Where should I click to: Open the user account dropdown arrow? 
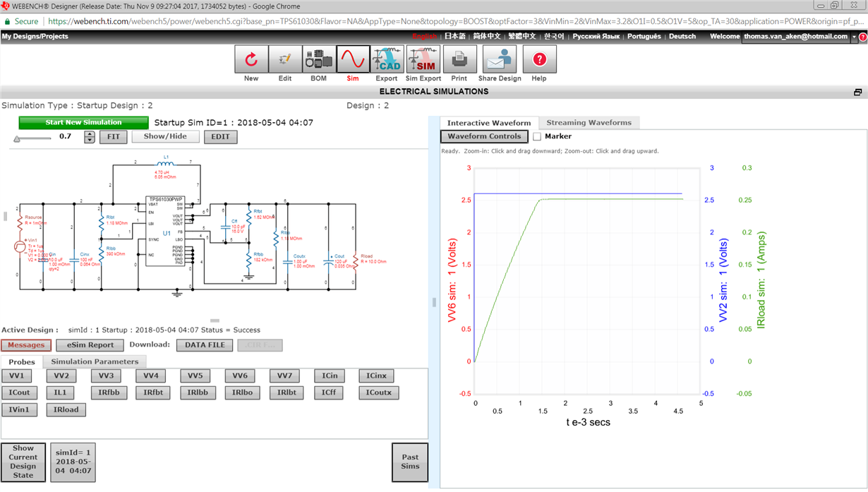click(x=854, y=37)
